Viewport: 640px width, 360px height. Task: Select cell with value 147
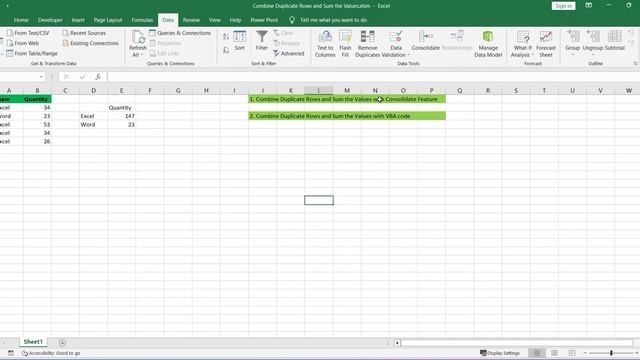coord(121,116)
